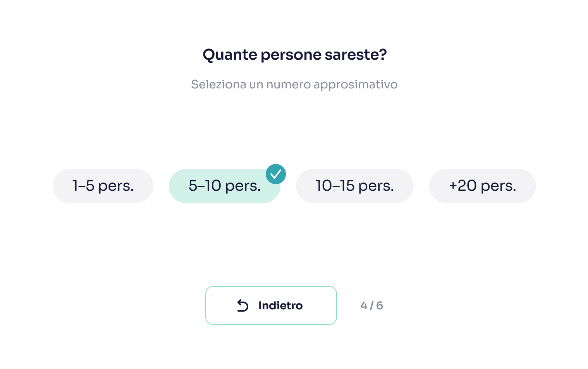Click the selected-state tick on 5–10 pers.

276,174
